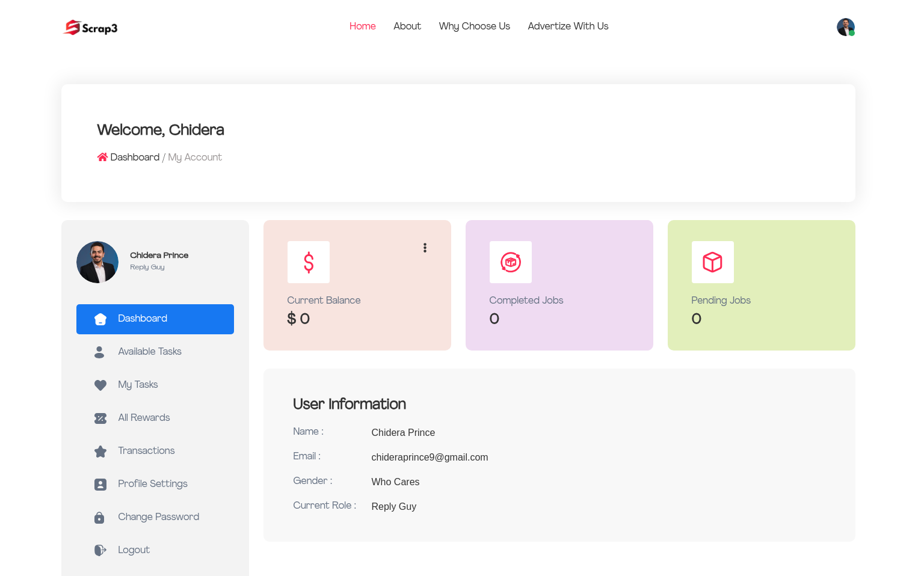
Task: Click the Completed Jobs icon
Action: 511,262
